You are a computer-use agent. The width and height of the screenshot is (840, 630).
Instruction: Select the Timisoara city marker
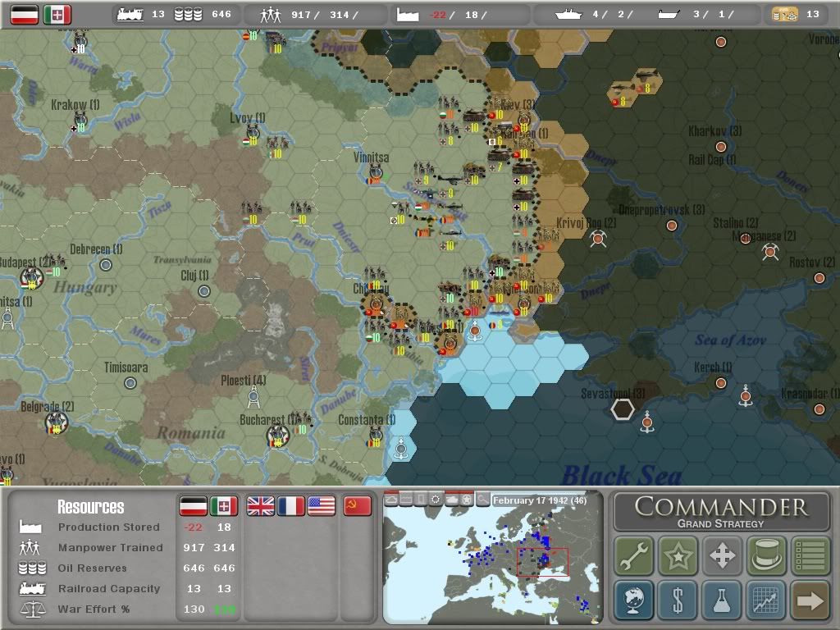click(130, 383)
